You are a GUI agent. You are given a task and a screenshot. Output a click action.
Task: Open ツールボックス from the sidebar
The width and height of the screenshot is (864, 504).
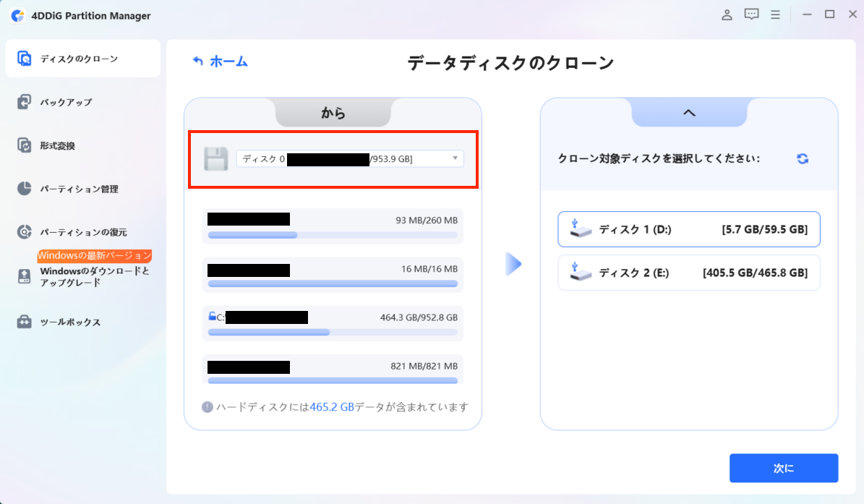[70, 322]
